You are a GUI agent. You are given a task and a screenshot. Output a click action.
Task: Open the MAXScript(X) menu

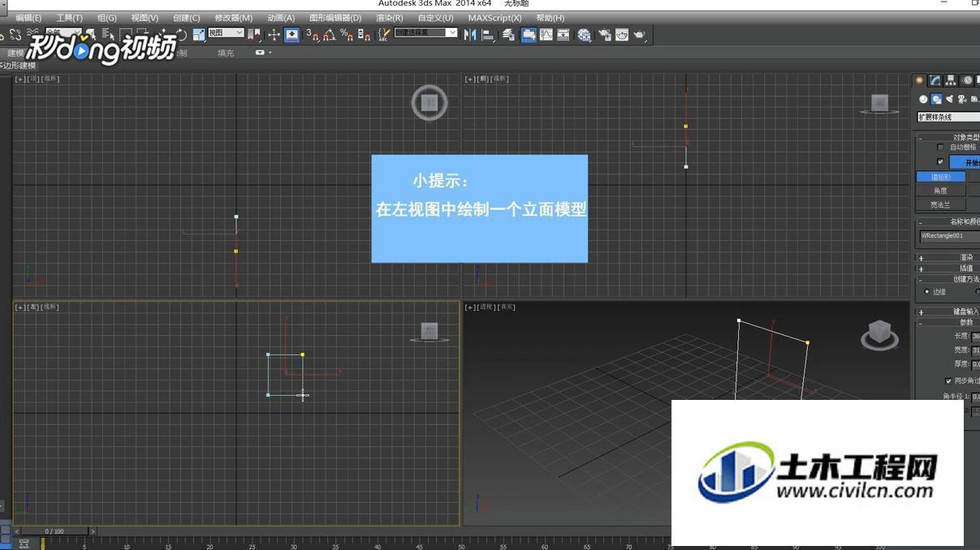coord(494,18)
